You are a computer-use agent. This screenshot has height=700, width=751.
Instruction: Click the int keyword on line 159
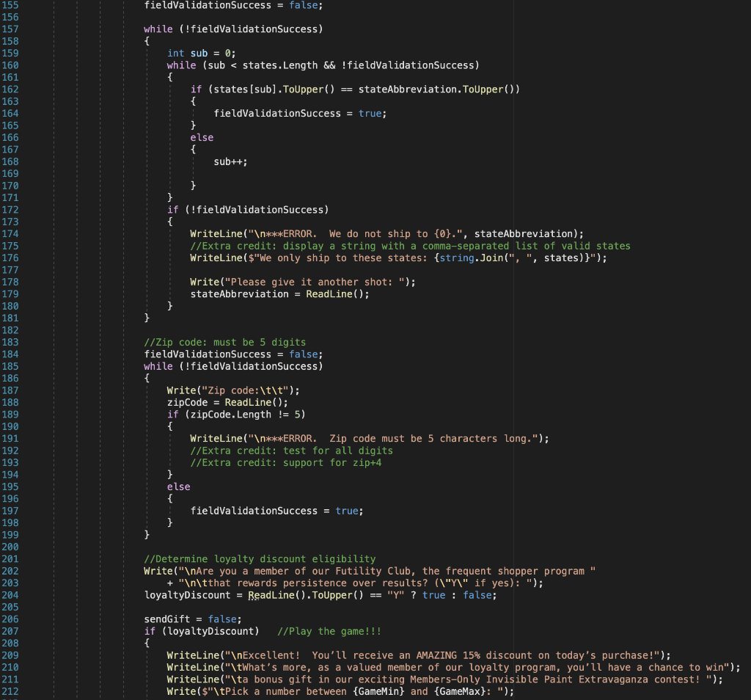175,53
